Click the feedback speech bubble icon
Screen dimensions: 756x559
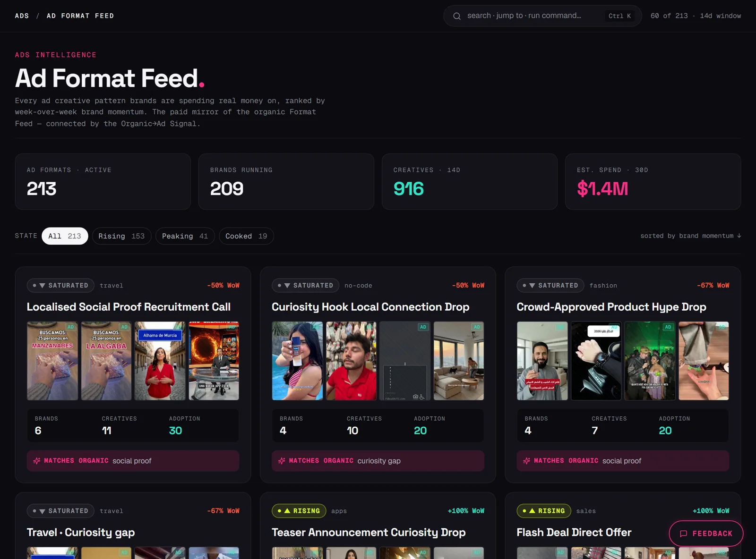click(683, 534)
